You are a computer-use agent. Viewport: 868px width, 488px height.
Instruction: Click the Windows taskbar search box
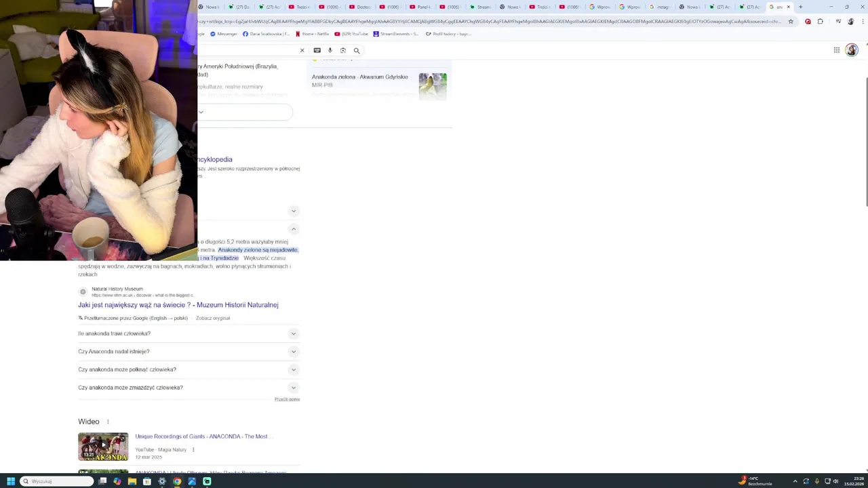[57, 481]
